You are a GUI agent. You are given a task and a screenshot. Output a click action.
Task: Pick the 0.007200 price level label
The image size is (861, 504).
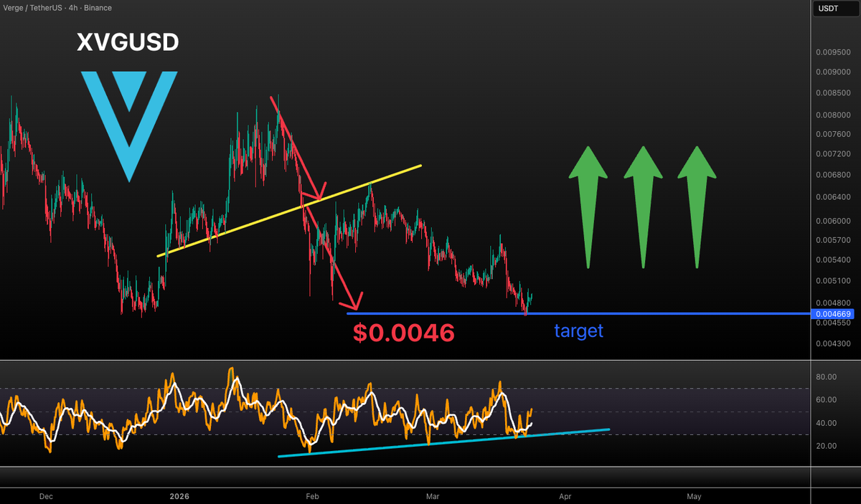[x=834, y=153]
